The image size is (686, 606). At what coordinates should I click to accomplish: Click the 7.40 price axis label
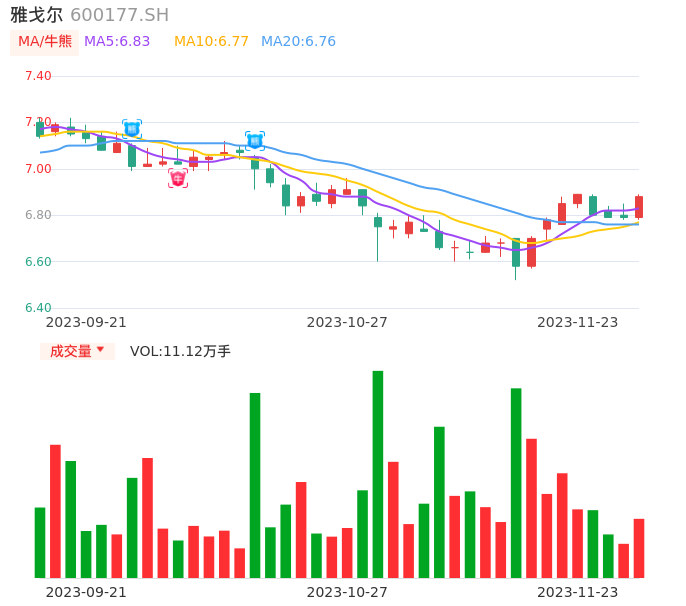click(x=38, y=76)
